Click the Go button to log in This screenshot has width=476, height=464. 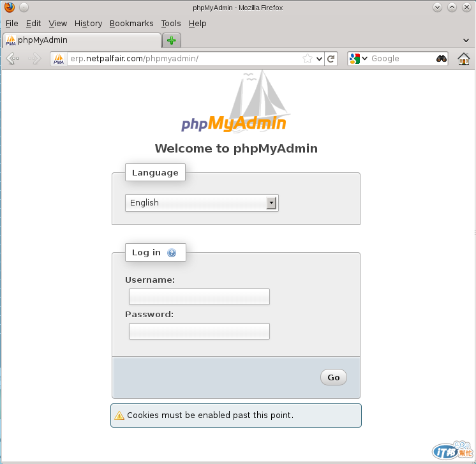(x=333, y=377)
